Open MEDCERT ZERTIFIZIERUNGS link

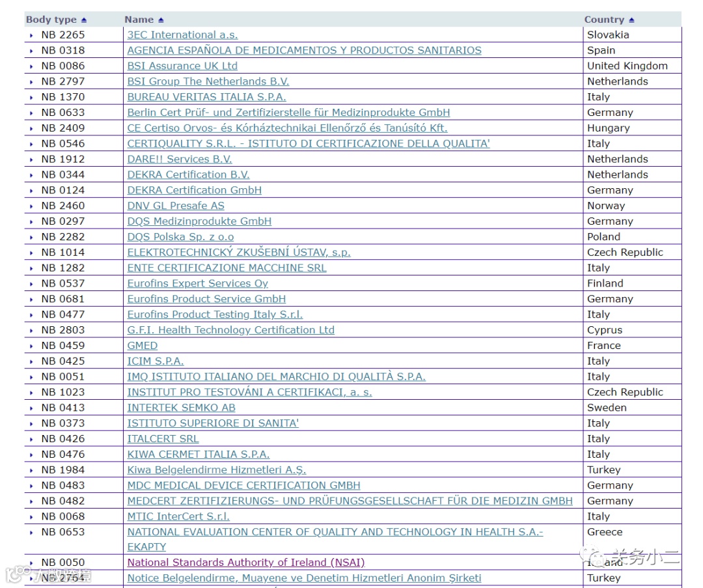(x=350, y=501)
